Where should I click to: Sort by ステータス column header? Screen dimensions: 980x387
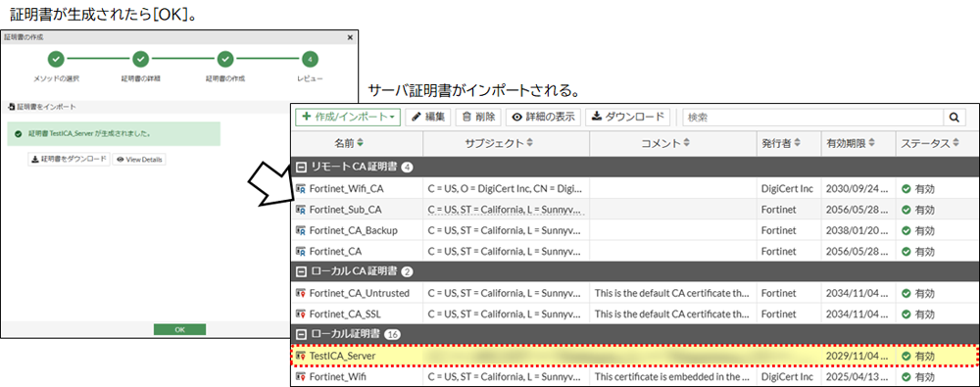(936, 144)
